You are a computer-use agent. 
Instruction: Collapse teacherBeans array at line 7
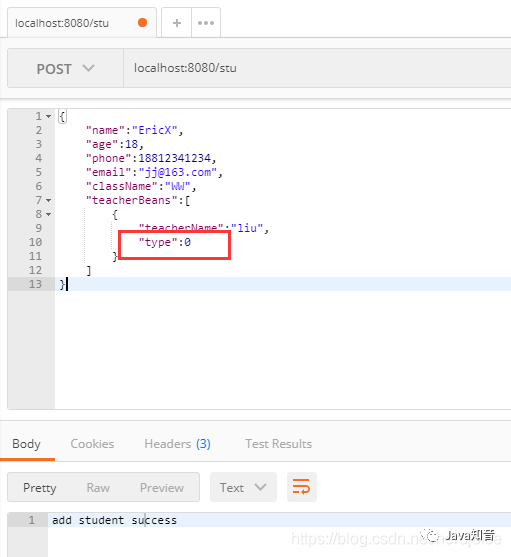(x=49, y=200)
